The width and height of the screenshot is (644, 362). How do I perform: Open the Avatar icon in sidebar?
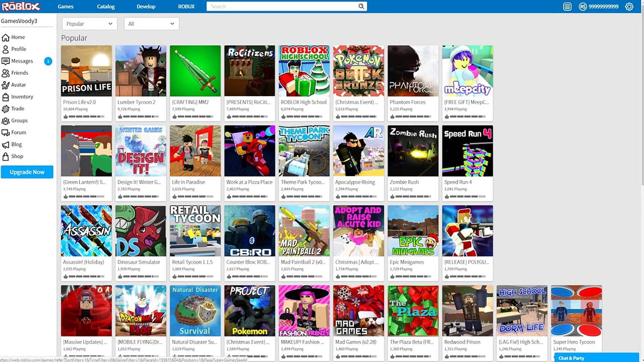tap(6, 85)
